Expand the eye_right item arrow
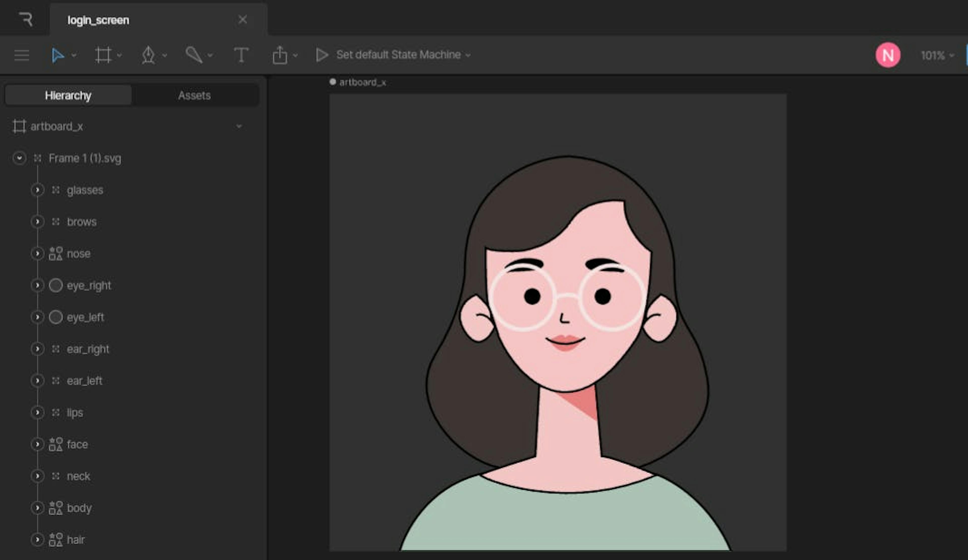 click(37, 285)
